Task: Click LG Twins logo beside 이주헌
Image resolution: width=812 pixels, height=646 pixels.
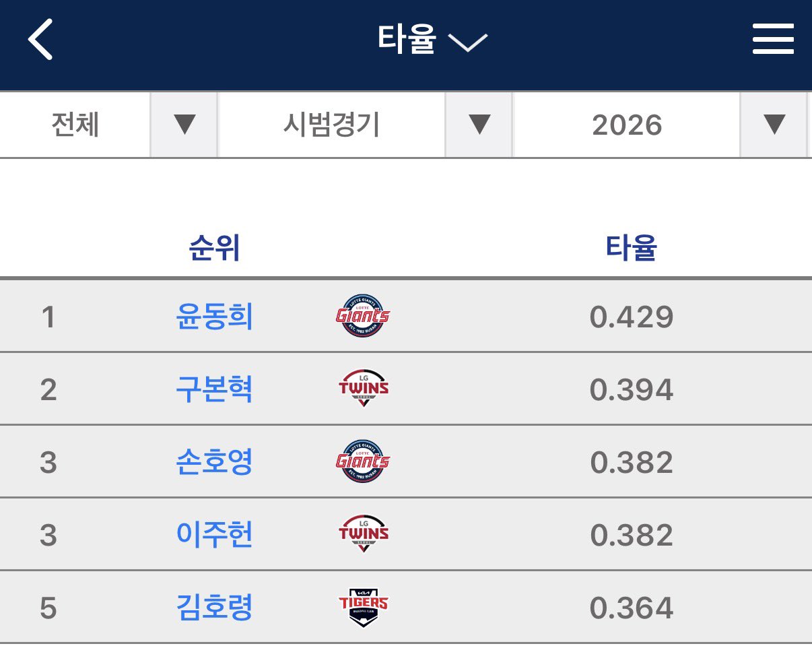Action: [x=364, y=534]
